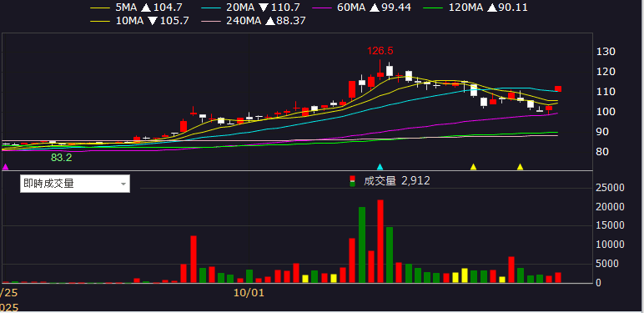The image size is (644, 313).
Task: Click the cyan triangle marker under the 126.5 peak
Action: tap(380, 167)
